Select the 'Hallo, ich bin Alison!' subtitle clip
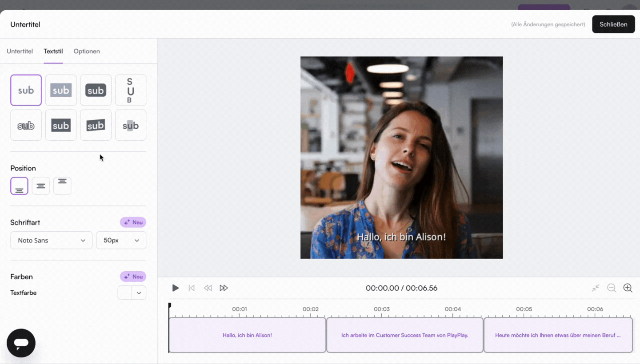Image resolution: width=640 pixels, height=364 pixels. pos(248,335)
